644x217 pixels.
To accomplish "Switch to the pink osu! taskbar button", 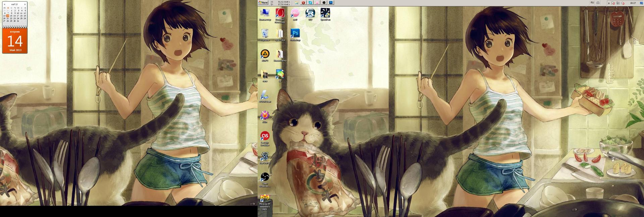I will (x=317, y=3).
